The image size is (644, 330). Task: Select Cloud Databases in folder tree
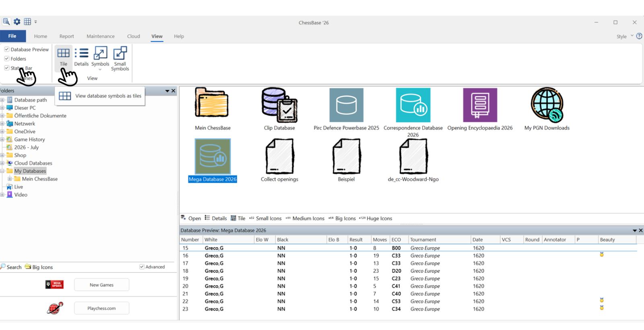(33, 163)
